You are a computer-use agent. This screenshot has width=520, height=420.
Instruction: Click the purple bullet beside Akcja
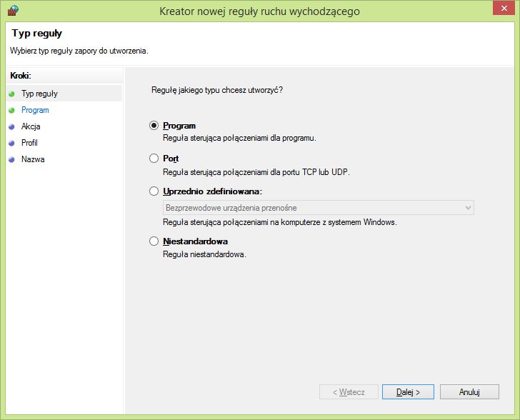coord(11,126)
